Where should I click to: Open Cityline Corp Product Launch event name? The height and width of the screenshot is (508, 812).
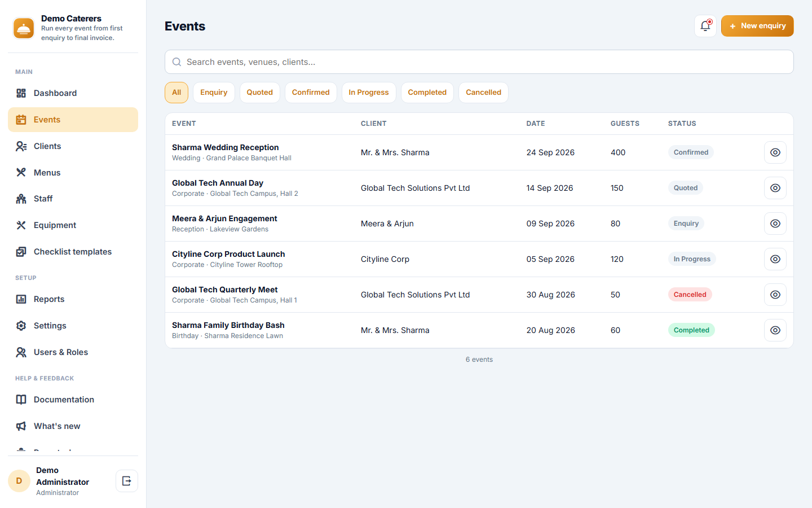[228, 254]
